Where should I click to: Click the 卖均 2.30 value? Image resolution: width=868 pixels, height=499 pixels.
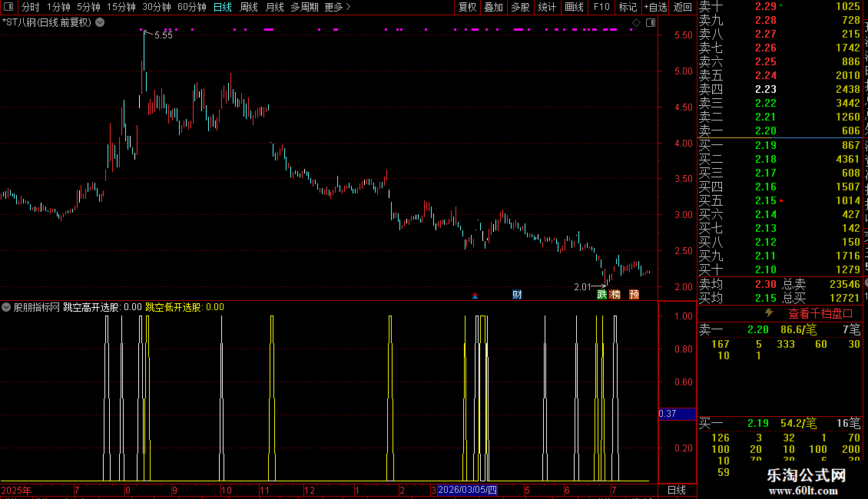tap(766, 284)
